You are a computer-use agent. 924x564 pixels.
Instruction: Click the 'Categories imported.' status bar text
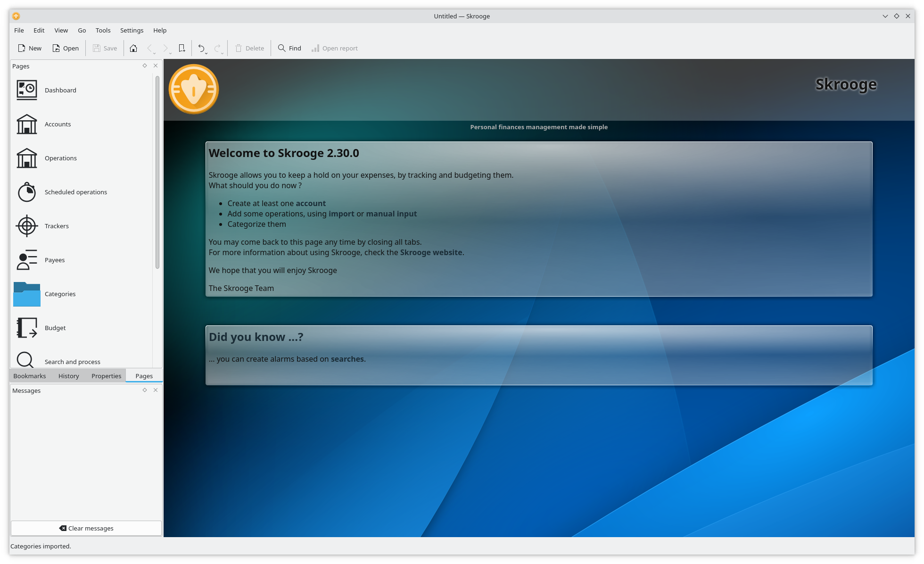pos(41,546)
